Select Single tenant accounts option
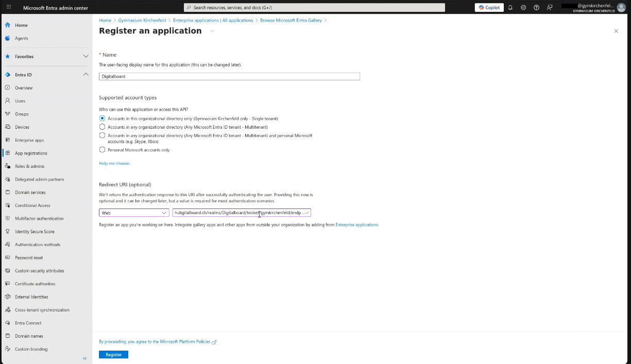631x364 pixels. [102, 118]
